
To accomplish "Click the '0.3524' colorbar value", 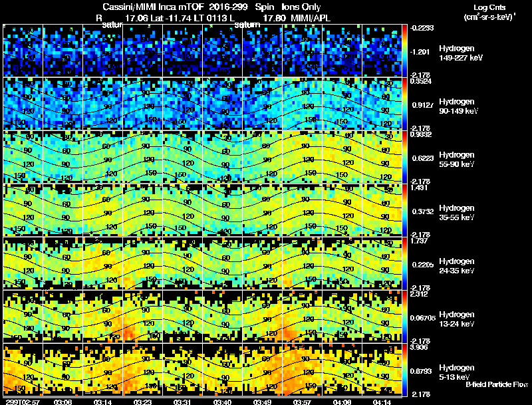I will (421, 81).
